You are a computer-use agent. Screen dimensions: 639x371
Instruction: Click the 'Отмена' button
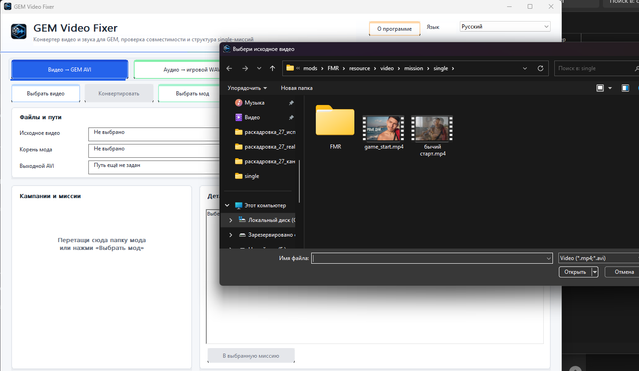622,272
